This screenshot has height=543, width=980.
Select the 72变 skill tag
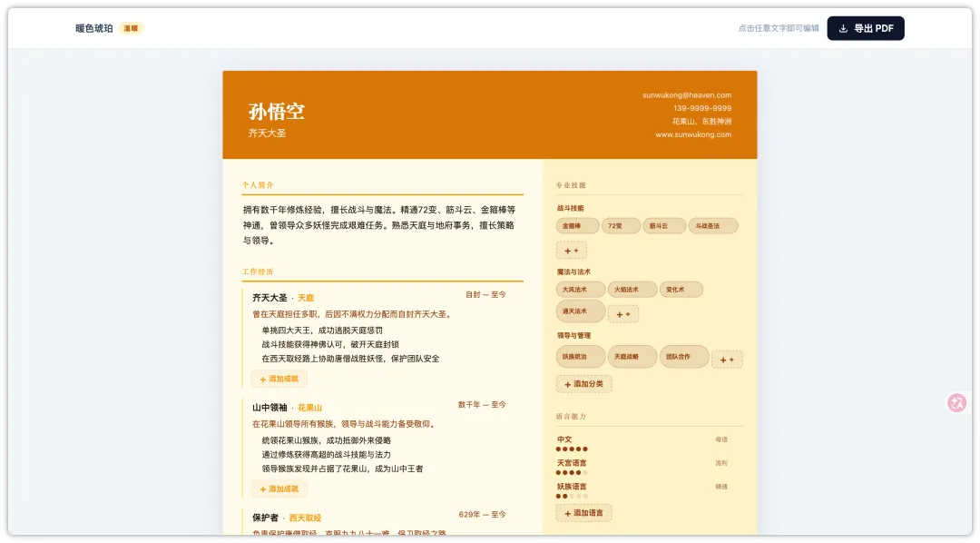point(621,226)
